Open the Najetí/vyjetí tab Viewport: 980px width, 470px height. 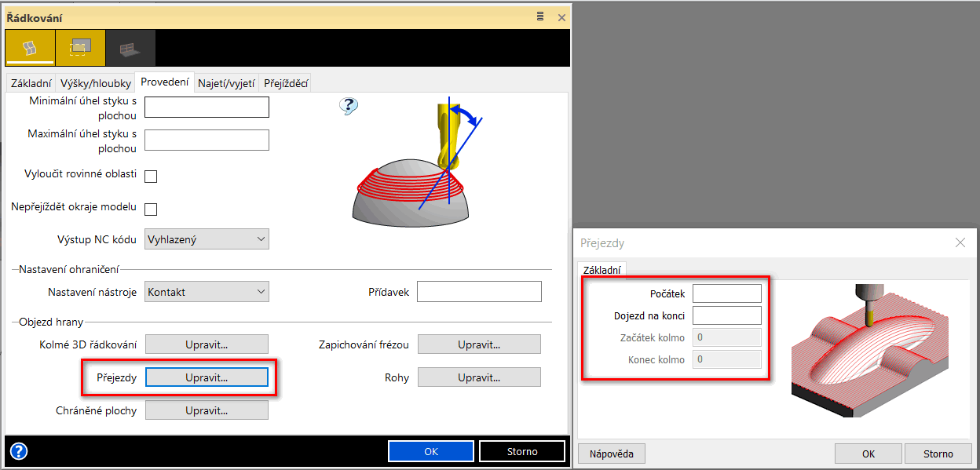[x=226, y=83]
